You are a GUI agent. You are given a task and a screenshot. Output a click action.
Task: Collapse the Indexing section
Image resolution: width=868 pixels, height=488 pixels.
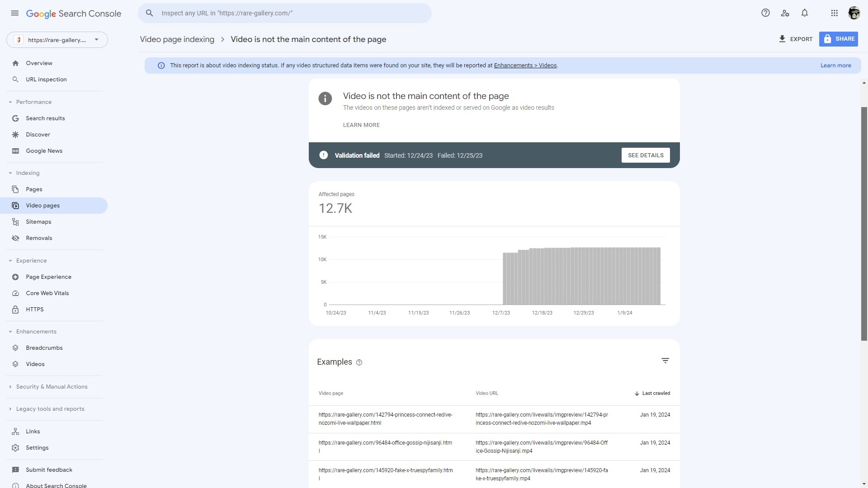click(10, 173)
